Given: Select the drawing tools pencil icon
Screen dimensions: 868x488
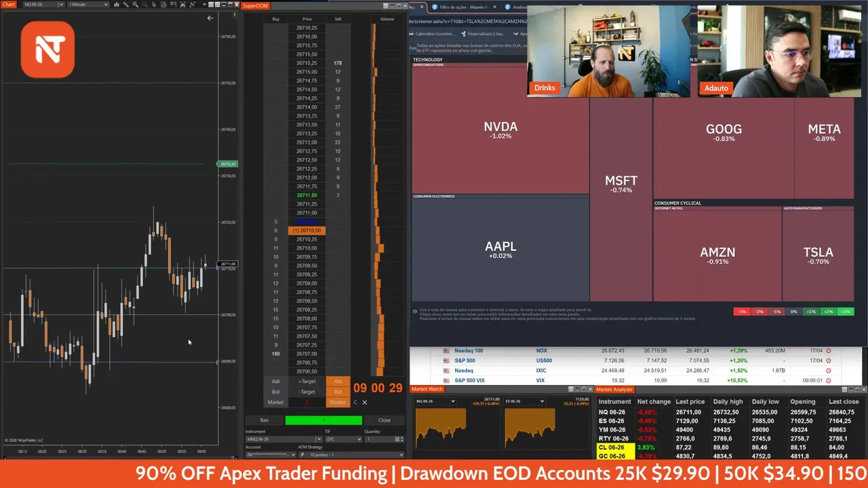Looking at the screenshot, I should click(x=125, y=4).
